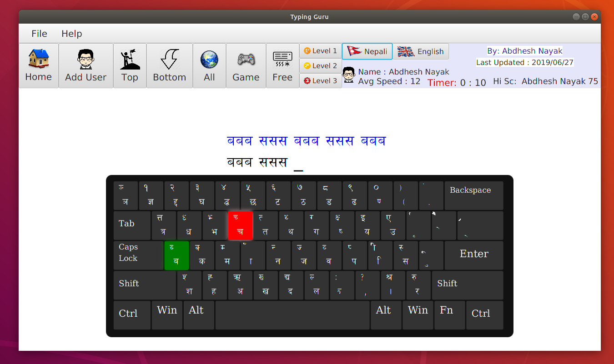
Task: Click the user avatar image
Action: point(348,76)
